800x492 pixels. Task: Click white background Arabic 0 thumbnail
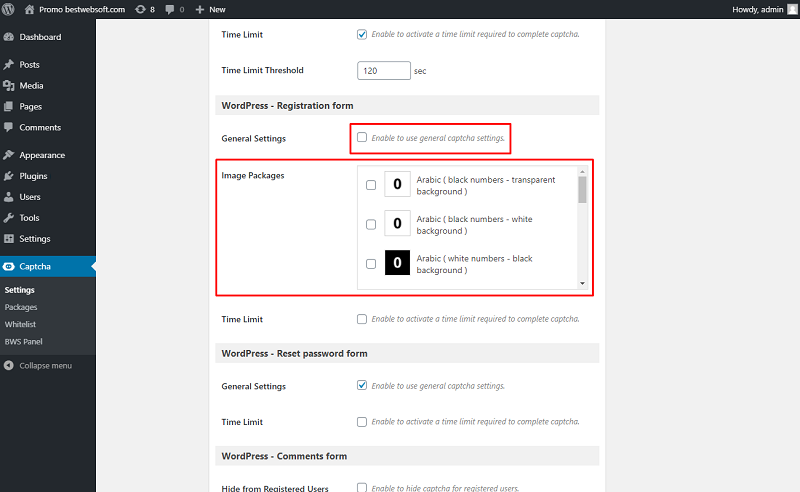[397, 223]
